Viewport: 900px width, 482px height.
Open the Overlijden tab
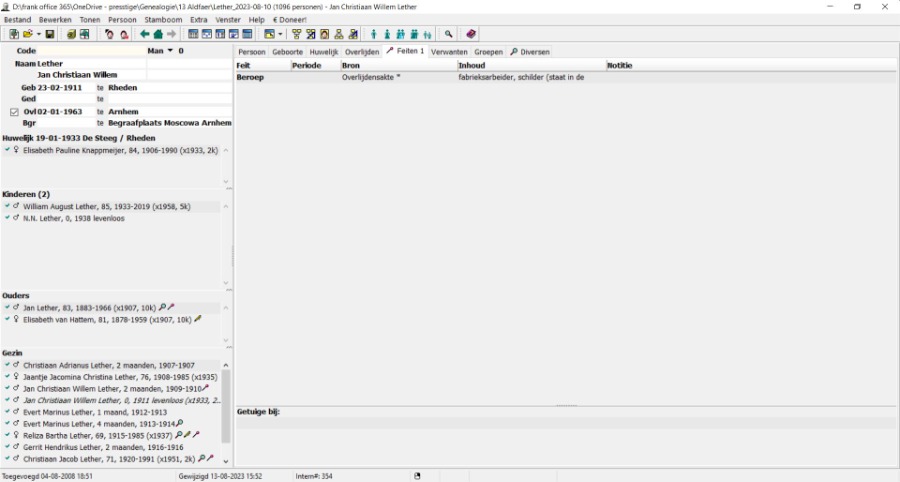[x=362, y=51]
